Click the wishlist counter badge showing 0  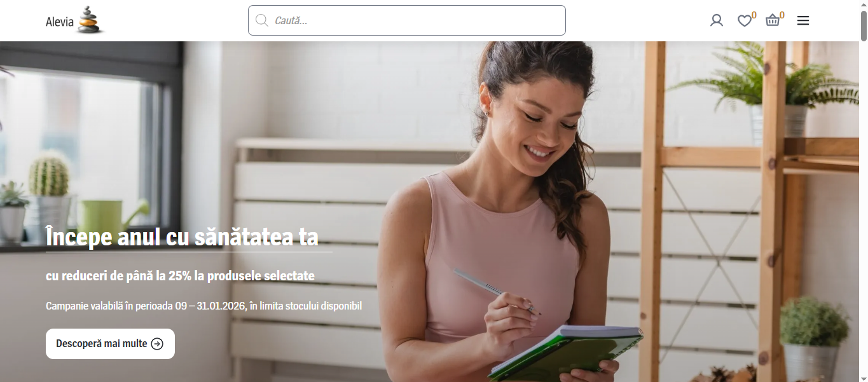pyautogui.click(x=754, y=15)
